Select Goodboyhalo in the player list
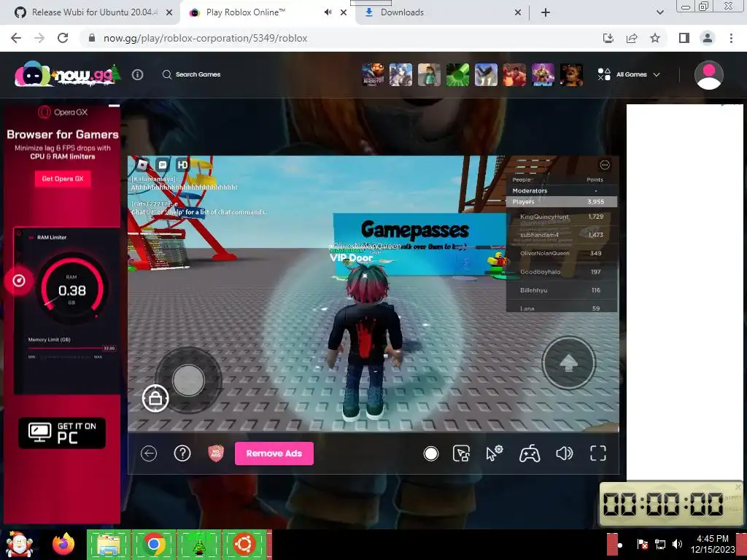 (x=561, y=272)
